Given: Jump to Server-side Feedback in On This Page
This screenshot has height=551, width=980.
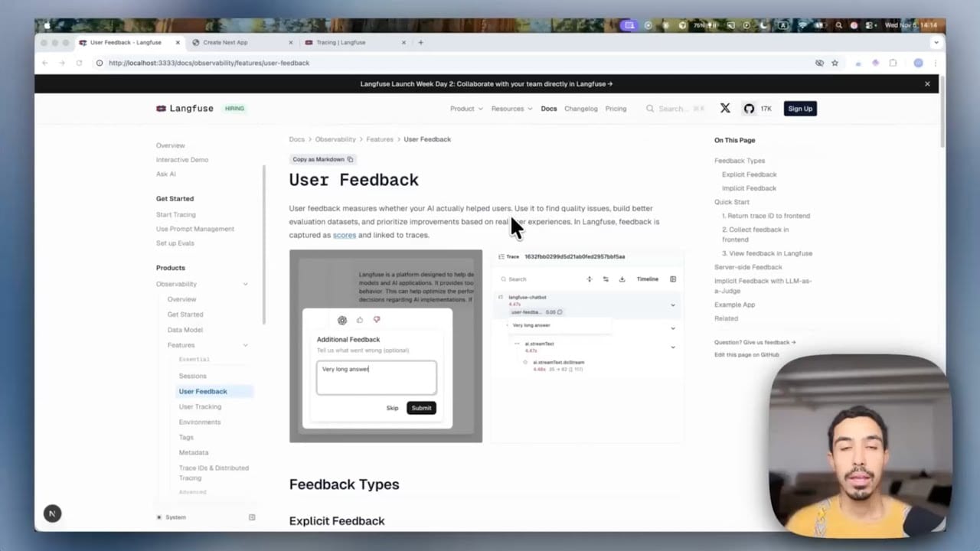Looking at the screenshot, I should tap(748, 267).
